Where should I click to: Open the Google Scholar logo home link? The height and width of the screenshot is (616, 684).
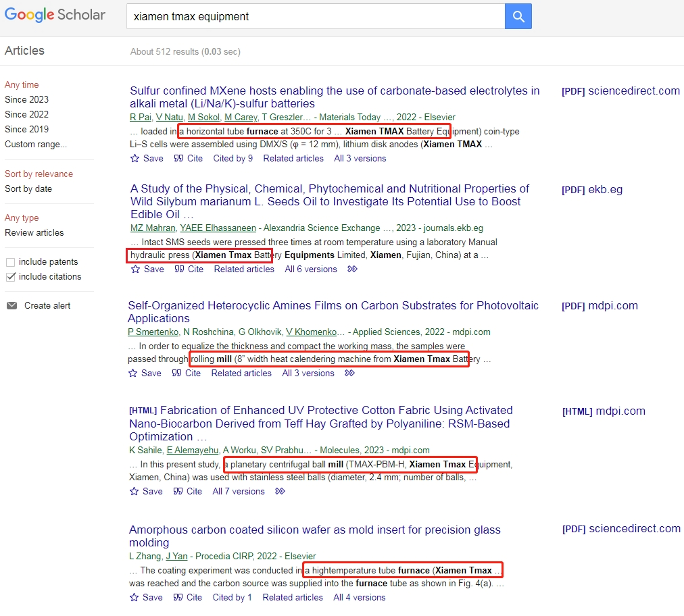point(55,15)
